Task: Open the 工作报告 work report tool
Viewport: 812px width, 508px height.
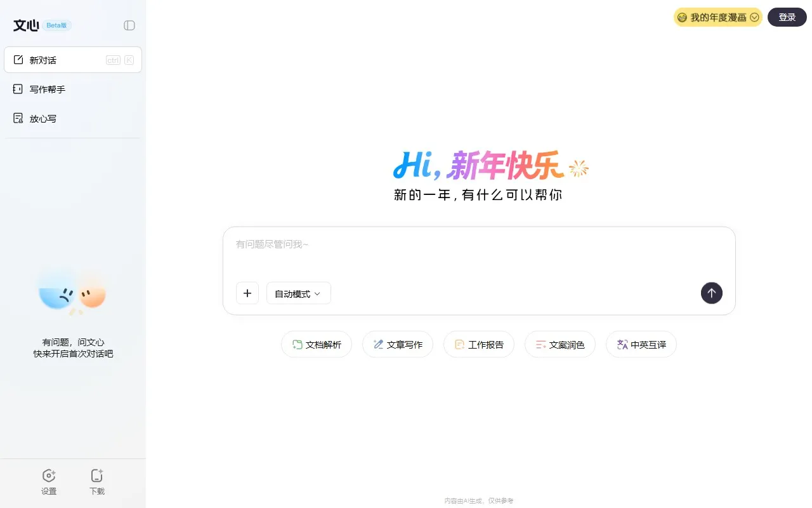Action: (478, 344)
